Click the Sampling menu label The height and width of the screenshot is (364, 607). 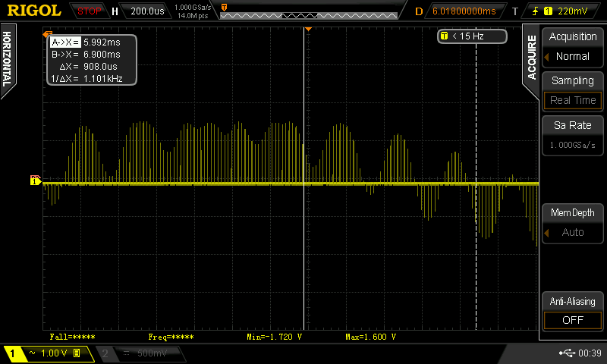(573, 80)
